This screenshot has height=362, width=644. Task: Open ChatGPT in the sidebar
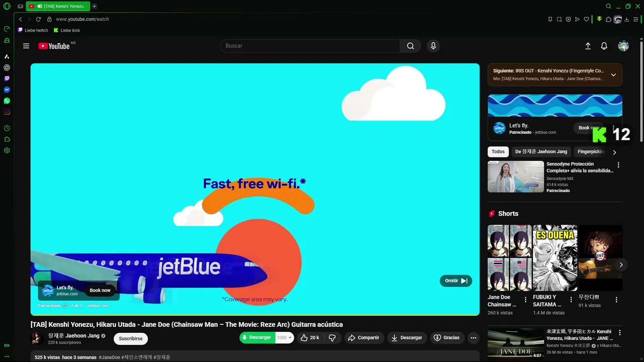coord(7,67)
